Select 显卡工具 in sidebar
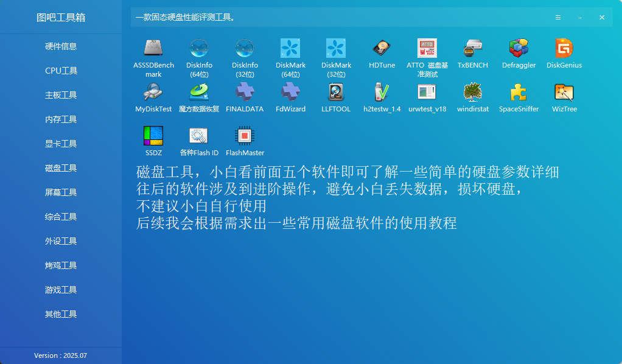The width and height of the screenshot is (622, 364). tap(61, 144)
